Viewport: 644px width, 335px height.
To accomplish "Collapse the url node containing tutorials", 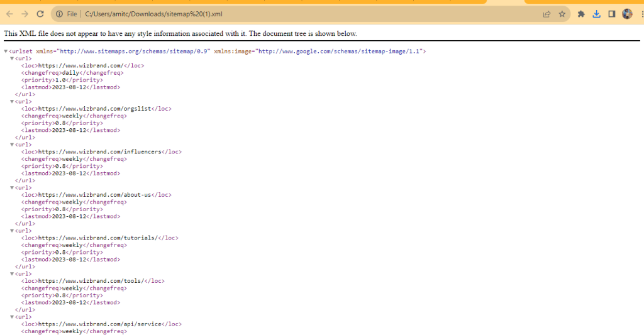I will tap(12, 231).
